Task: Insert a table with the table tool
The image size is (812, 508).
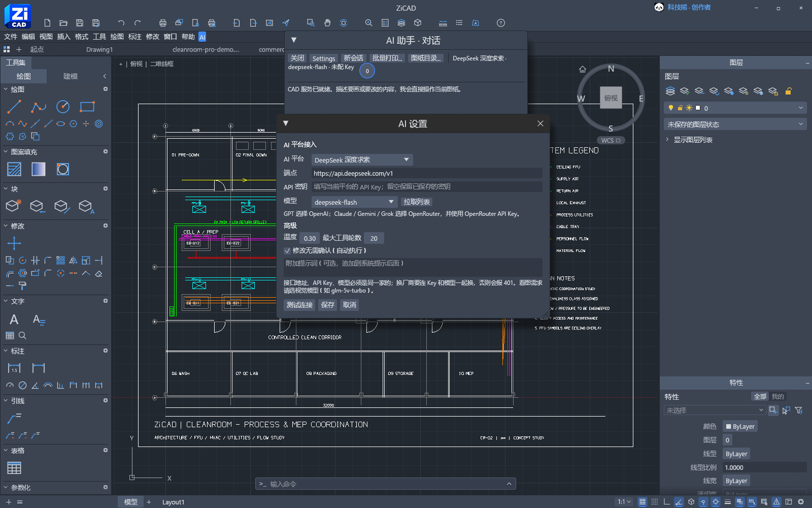Action: point(14,468)
